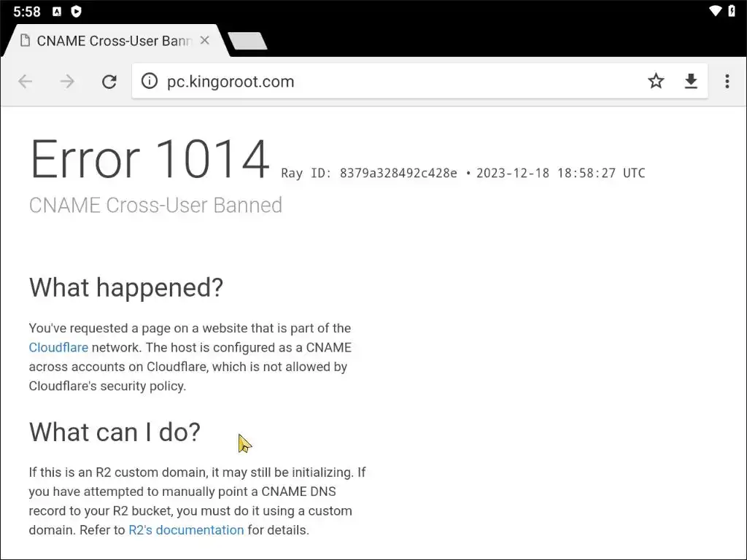Click the Ray ID 8379a328492c428e text
The width and height of the screenshot is (747, 560).
click(x=368, y=173)
